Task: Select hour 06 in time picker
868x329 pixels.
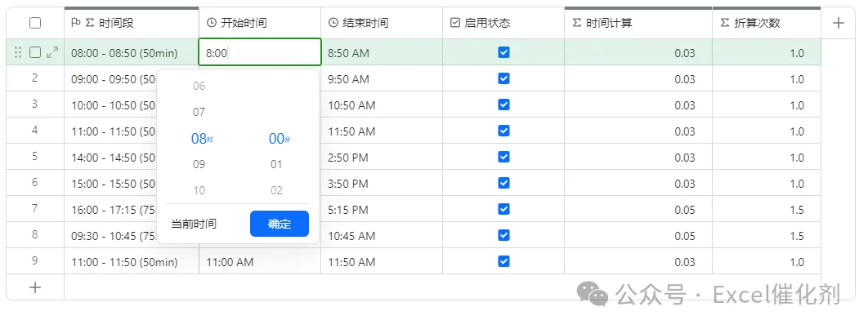Action: coord(199,86)
